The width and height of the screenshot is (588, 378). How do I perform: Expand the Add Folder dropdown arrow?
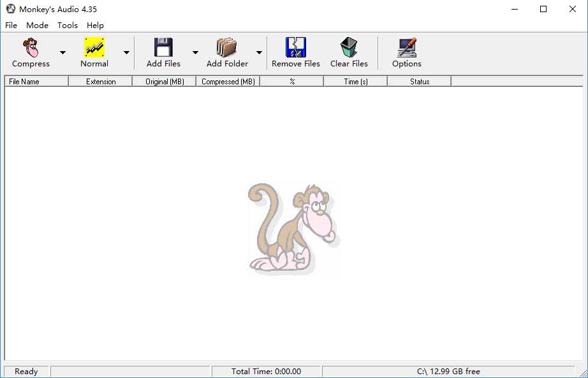pyautogui.click(x=259, y=52)
